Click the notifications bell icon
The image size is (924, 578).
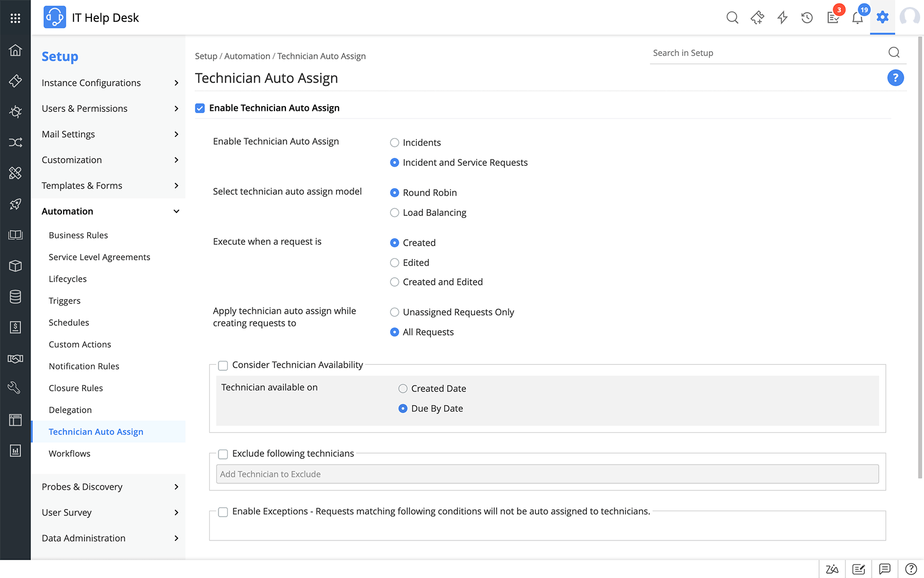click(x=857, y=18)
